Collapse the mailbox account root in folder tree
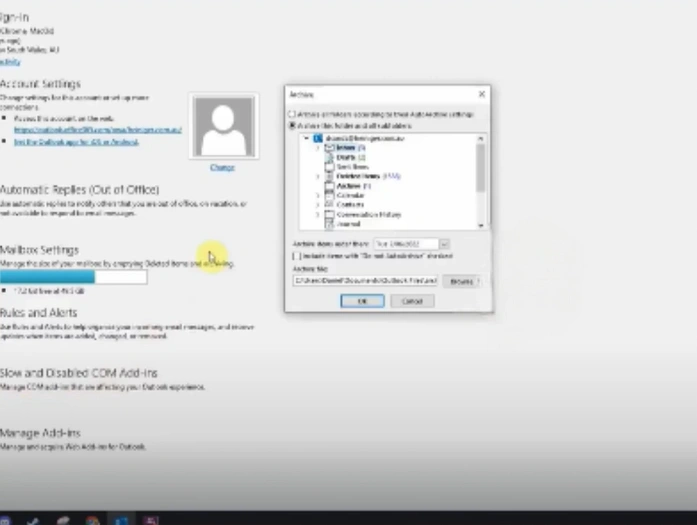Image resolution: width=697 pixels, height=525 pixels. (306, 138)
